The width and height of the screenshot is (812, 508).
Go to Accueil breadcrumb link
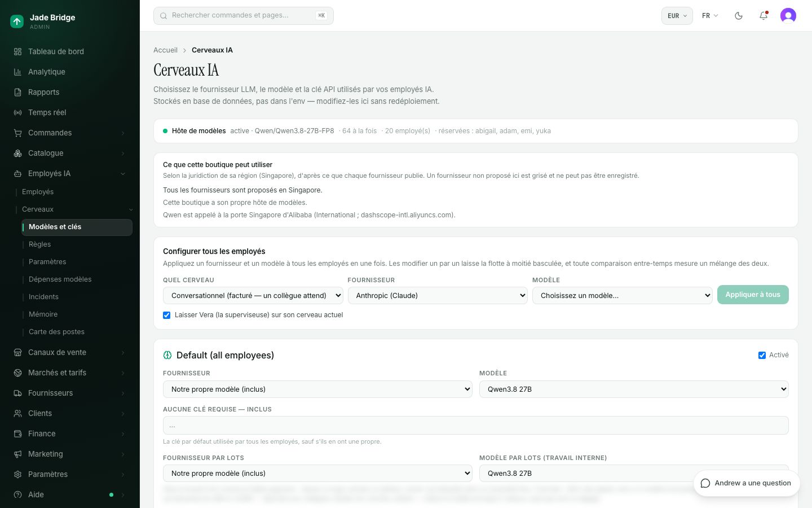pos(165,50)
